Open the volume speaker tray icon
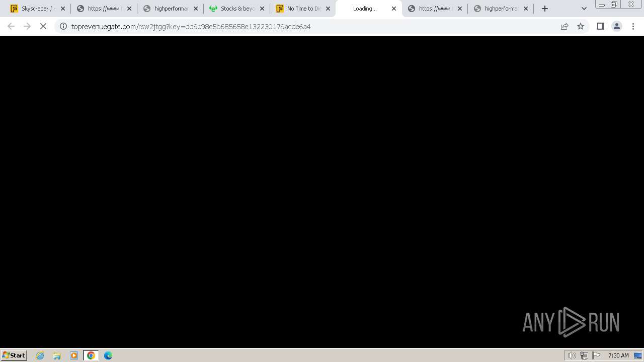644x362 pixels. (572, 355)
